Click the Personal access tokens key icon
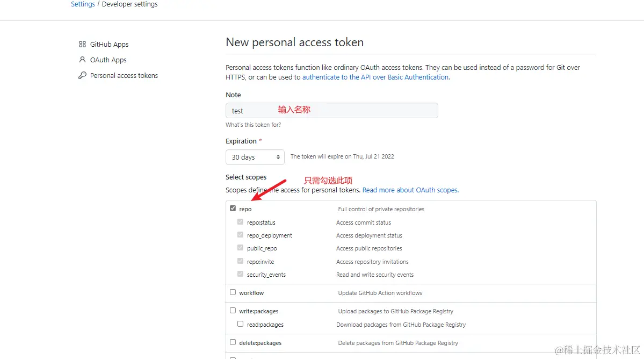 82,75
